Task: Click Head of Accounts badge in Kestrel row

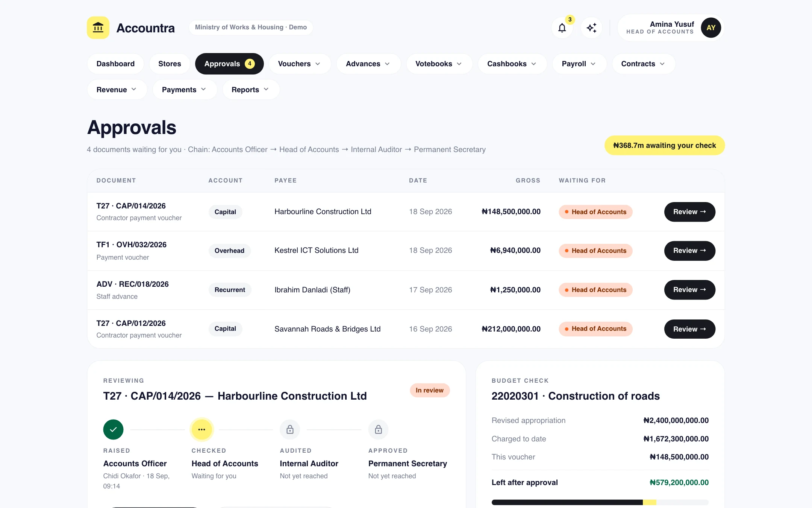Action: click(x=595, y=251)
